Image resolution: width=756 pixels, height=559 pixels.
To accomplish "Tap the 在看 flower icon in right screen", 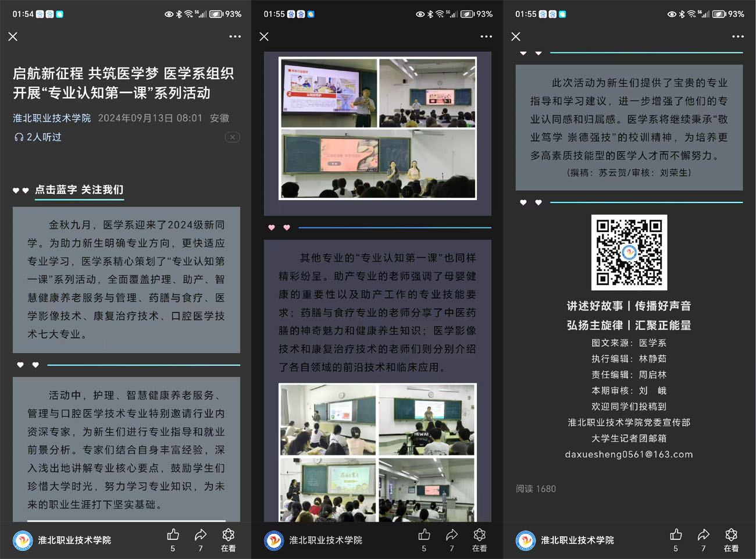I will tap(732, 535).
